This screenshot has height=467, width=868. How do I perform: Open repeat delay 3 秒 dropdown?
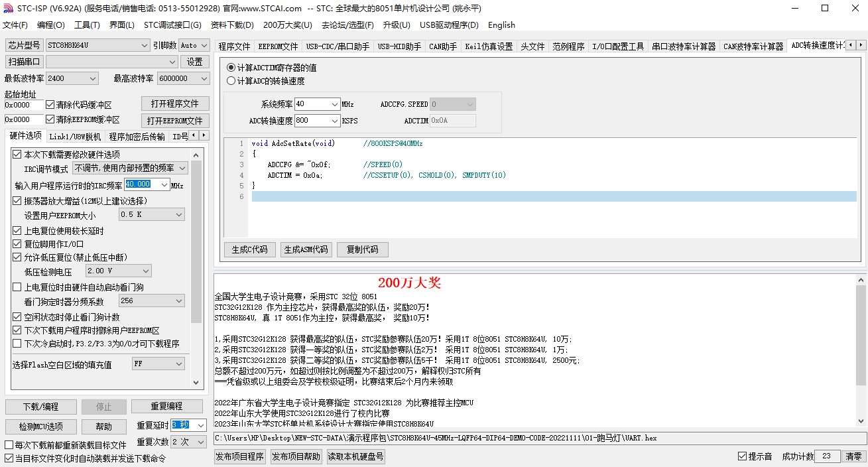[188, 425]
